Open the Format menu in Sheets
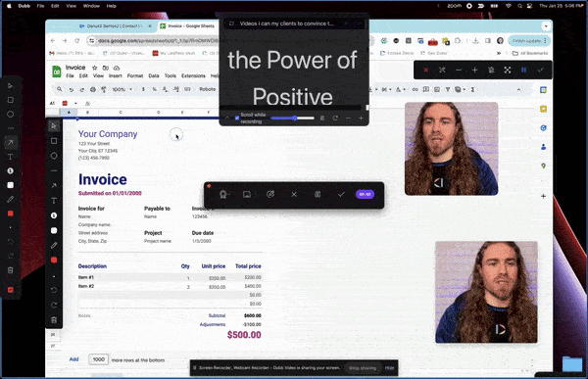The image size is (588, 379). coord(135,75)
